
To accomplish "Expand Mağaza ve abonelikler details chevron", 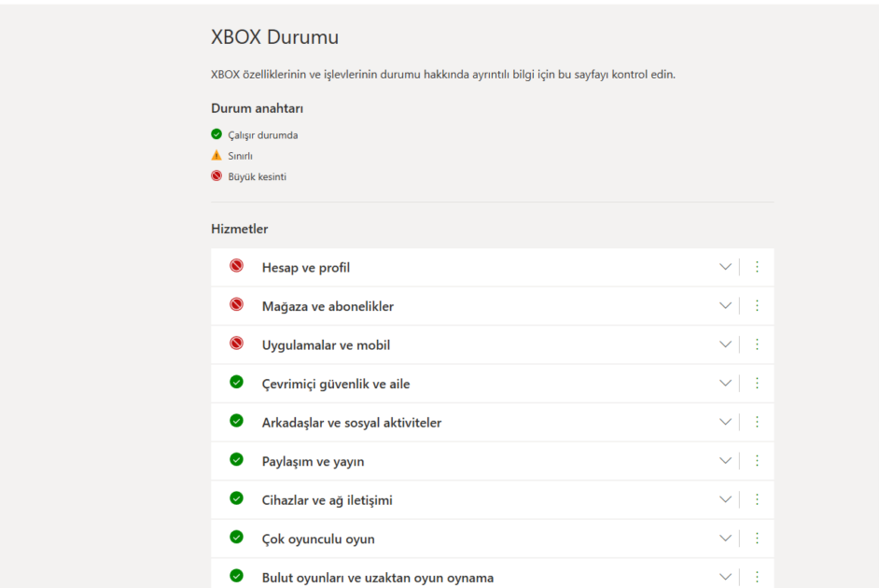I will click(x=725, y=305).
